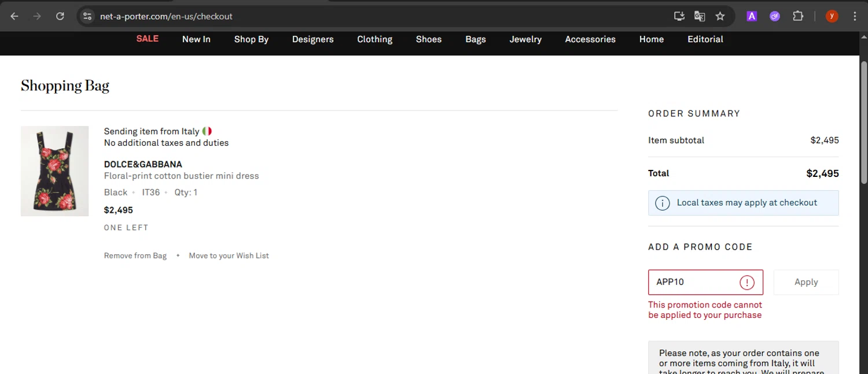Click 'Local taxes may apply at checkout'
The height and width of the screenshot is (374, 868).
point(747,203)
